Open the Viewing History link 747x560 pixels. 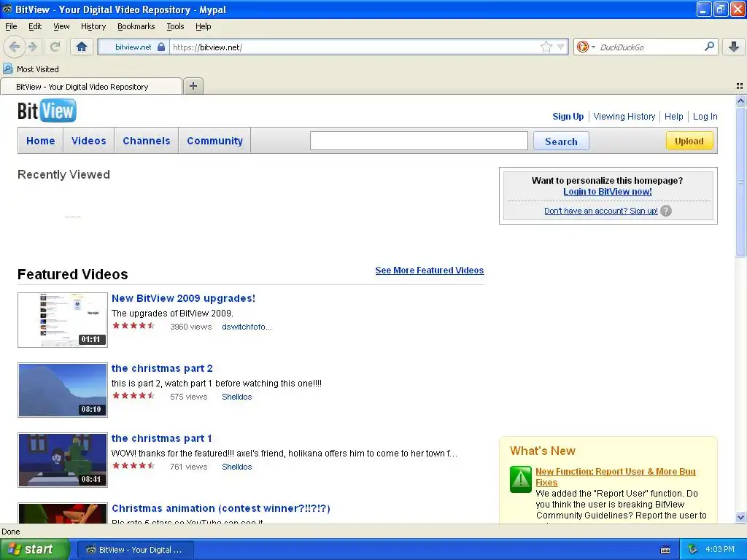pos(624,116)
